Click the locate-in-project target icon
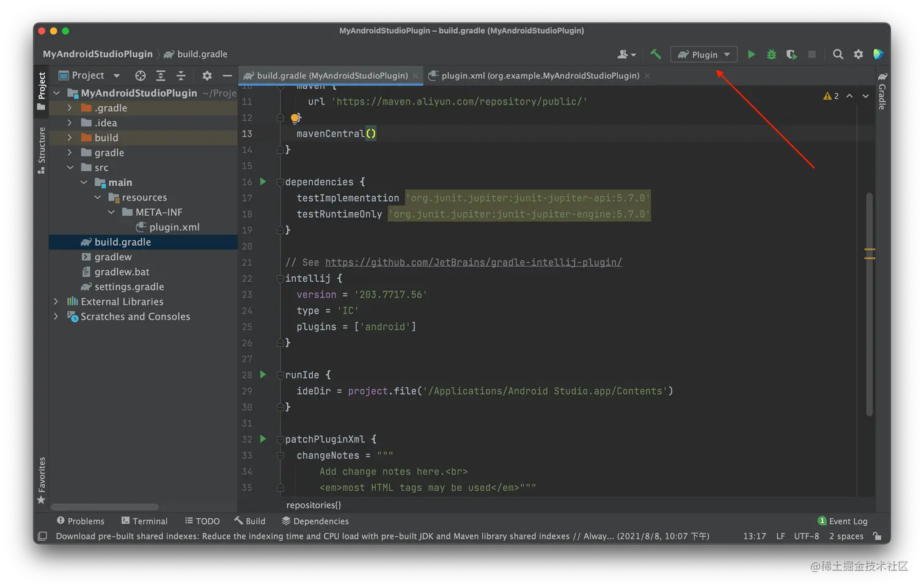The image size is (924, 588). coord(141,76)
